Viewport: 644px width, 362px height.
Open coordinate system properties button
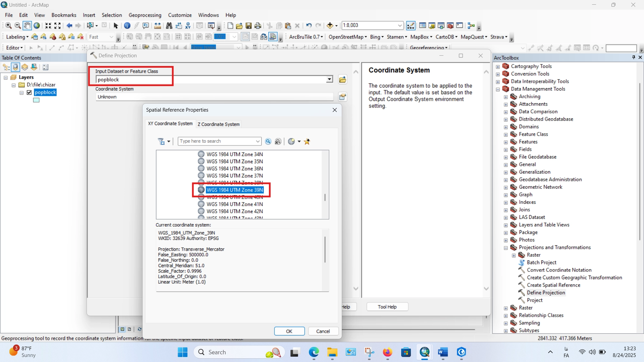(x=342, y=97)
